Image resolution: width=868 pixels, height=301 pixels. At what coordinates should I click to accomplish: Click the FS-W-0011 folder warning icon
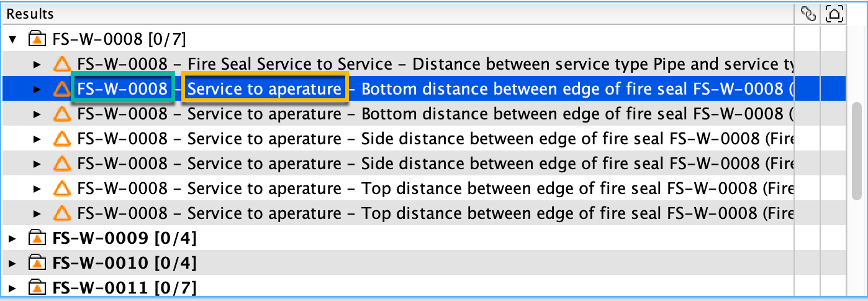[38, 288]
